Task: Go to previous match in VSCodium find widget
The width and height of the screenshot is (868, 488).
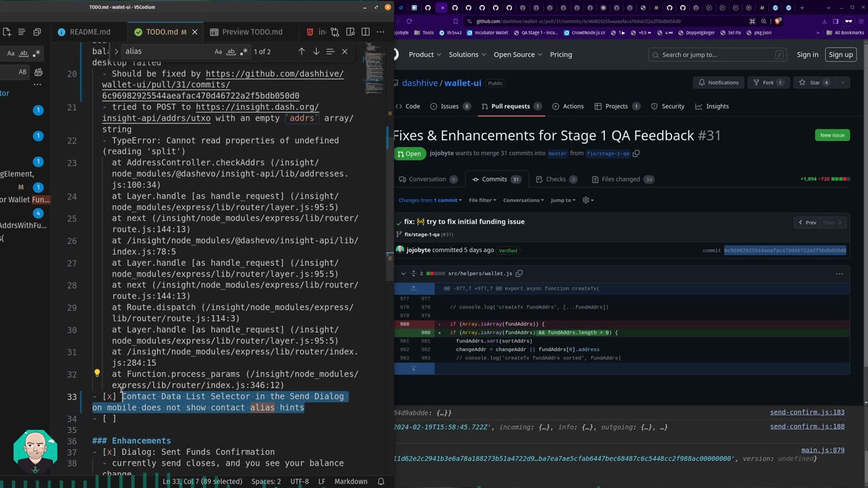Action: (x=302, y=52)
